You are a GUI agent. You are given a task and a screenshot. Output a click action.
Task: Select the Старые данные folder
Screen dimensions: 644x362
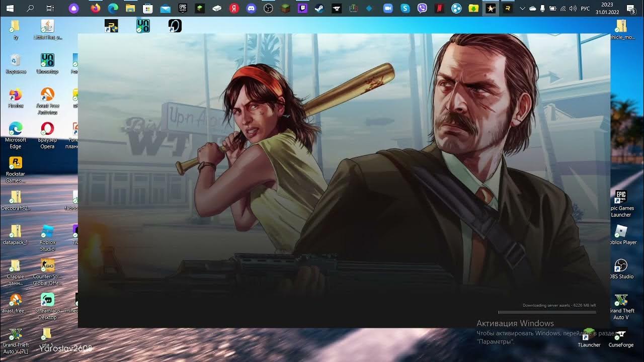(16, 272)
